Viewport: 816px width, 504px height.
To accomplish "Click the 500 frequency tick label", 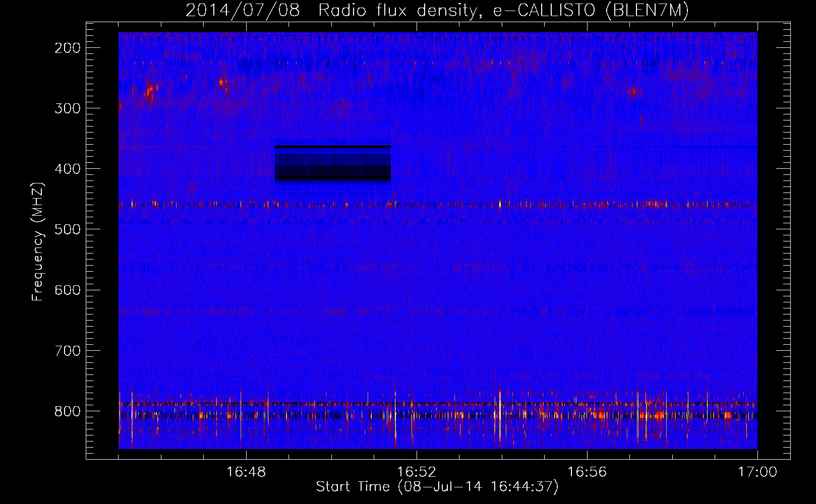I will [67, 229].
